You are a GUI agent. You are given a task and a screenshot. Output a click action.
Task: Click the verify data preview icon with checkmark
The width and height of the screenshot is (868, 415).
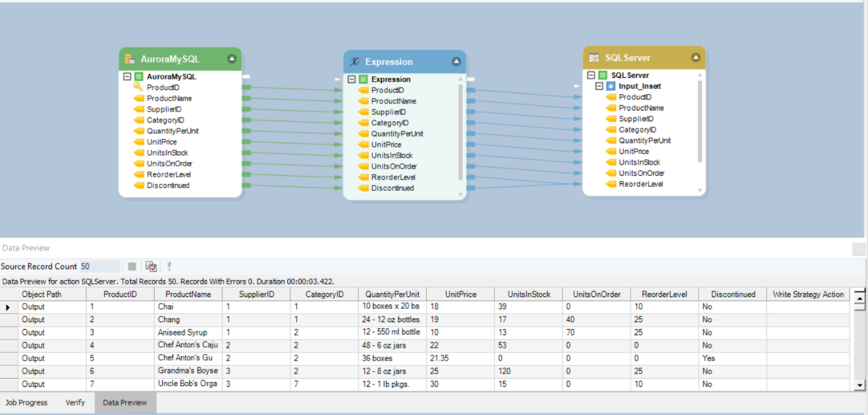tap(151, 267)
